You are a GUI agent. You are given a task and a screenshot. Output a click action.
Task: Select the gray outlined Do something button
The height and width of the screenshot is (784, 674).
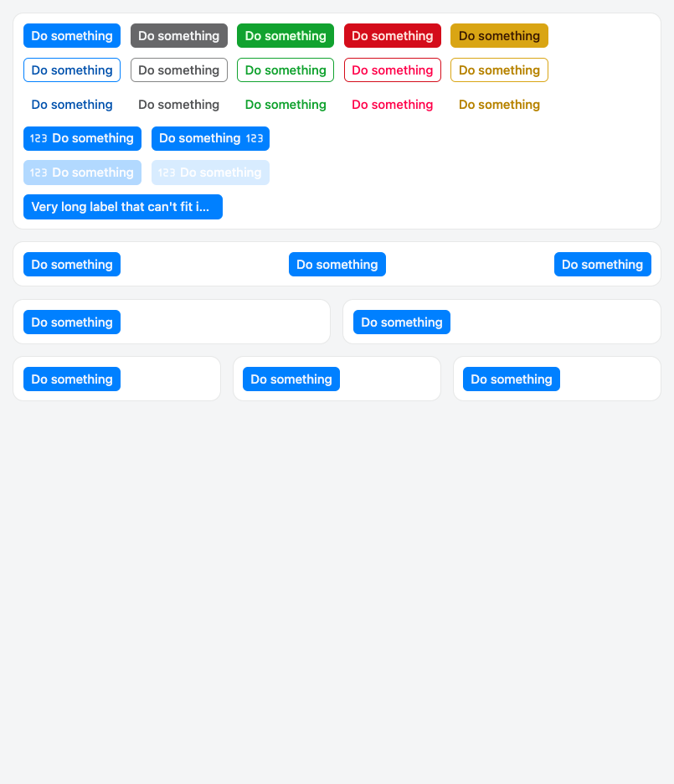point(178,70)
